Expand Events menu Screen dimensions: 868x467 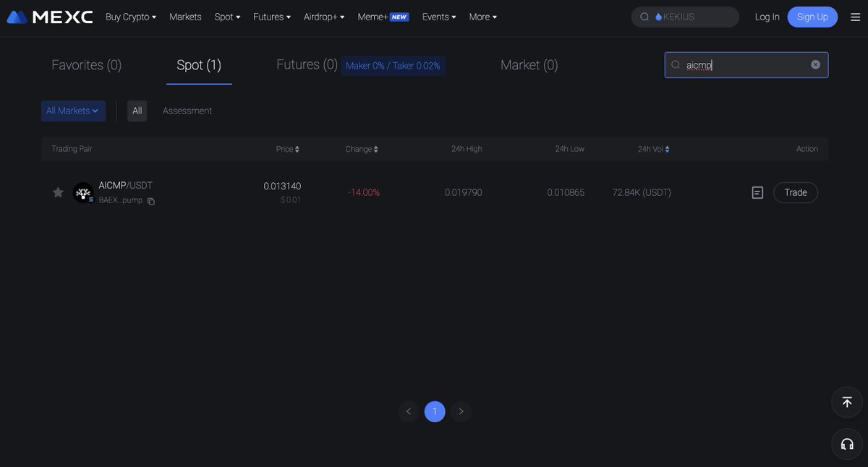439,17
